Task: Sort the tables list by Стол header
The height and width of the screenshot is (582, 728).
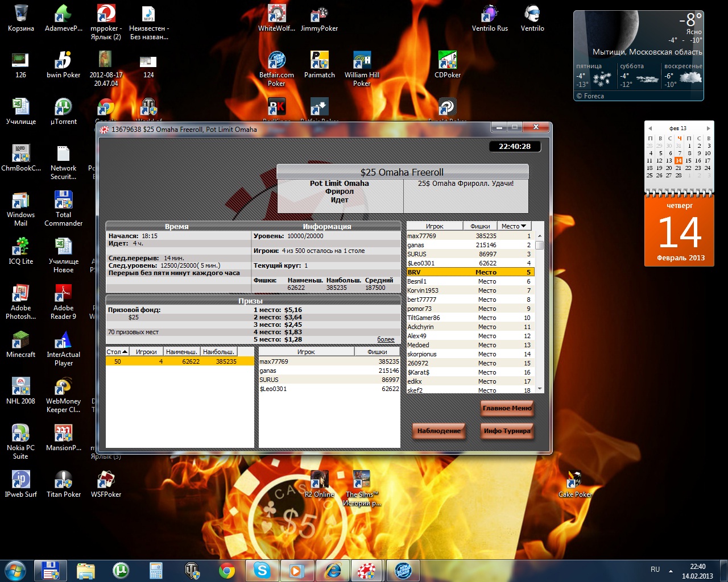Action: click(x=117, y=352)
